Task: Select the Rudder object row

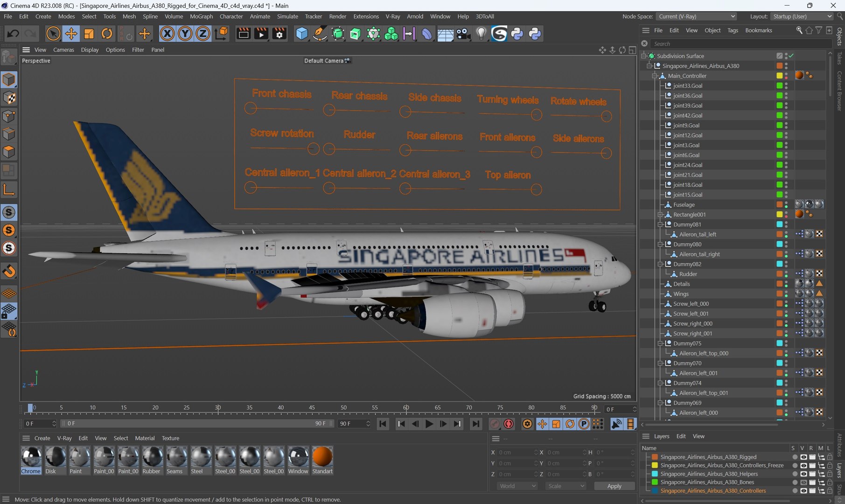Action: (688, 274)
